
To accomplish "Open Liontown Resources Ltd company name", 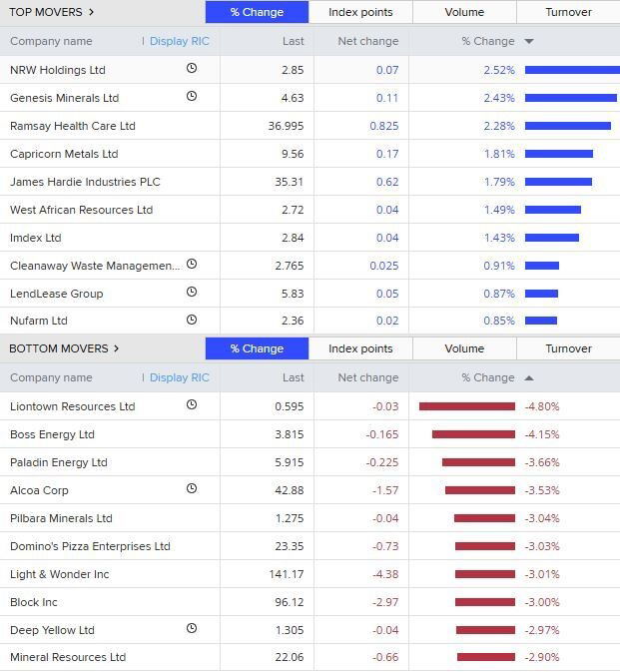I will tap(73, 406).
